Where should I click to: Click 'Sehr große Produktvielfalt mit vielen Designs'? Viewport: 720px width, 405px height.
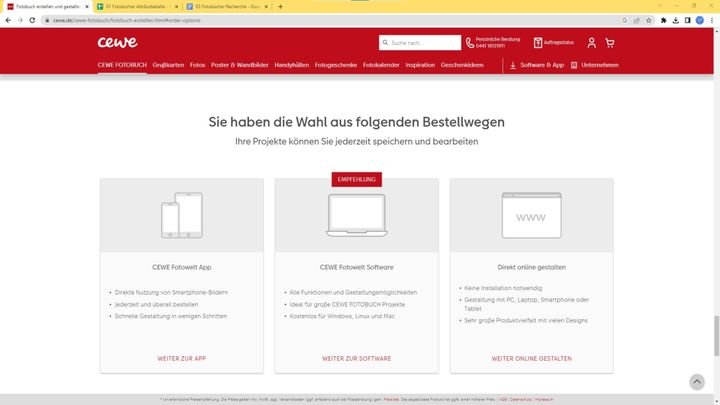point(526,321)
